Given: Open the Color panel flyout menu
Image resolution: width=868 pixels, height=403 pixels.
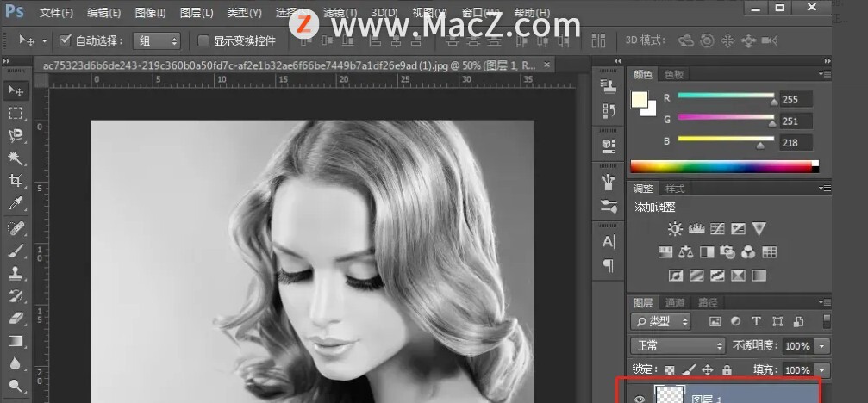Looking at the screenshot, I should [x=824, y=74].
